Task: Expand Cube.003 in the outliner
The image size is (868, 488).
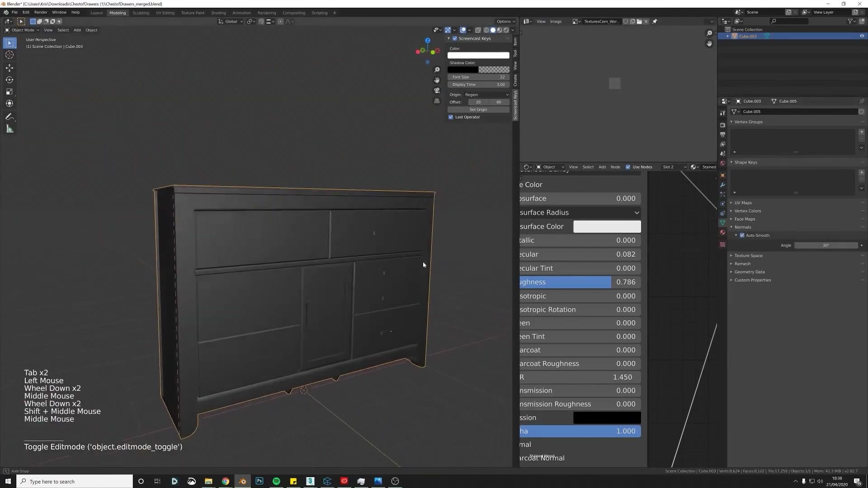Action: click(727, 36)
